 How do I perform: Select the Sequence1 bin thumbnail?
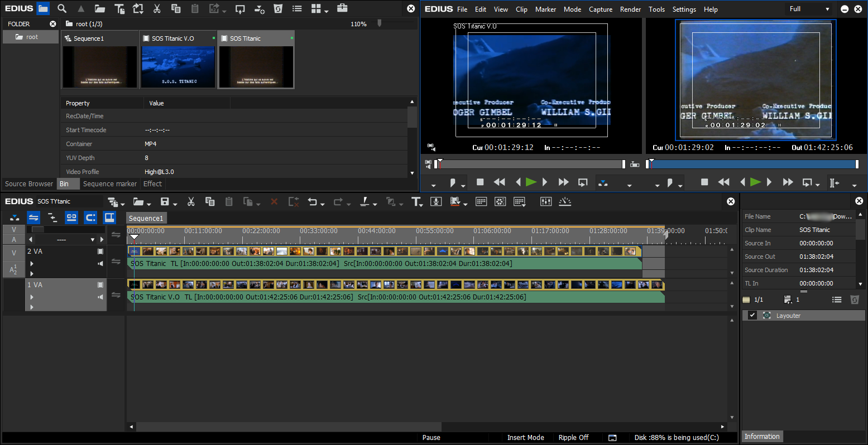[x=100, y=60]
